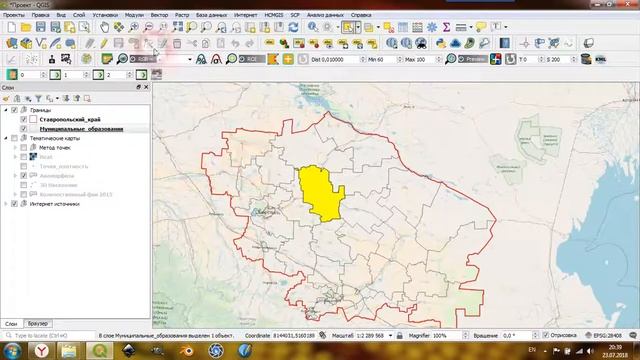
Task: Expand the Интернет источники group
Action: [x=6, y=204]
